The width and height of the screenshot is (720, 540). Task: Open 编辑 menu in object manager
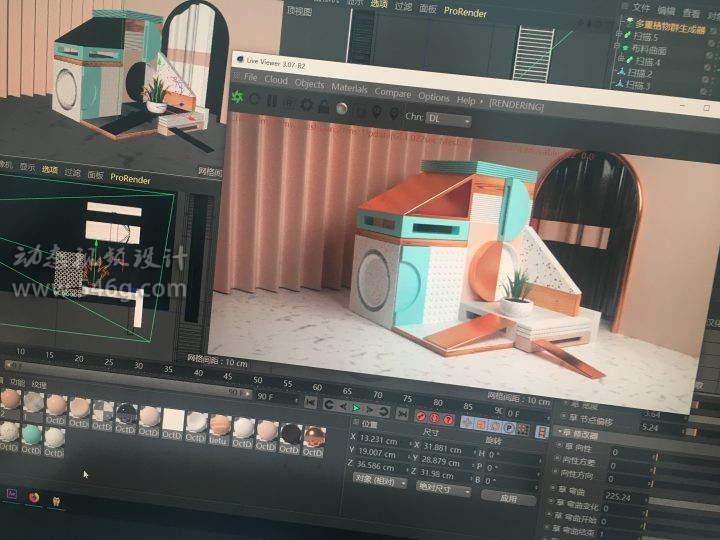pos(666,10)
